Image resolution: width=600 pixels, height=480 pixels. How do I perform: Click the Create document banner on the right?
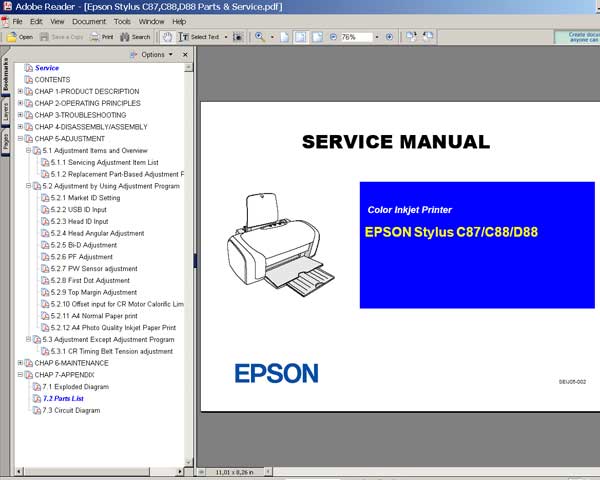[577, 37]
